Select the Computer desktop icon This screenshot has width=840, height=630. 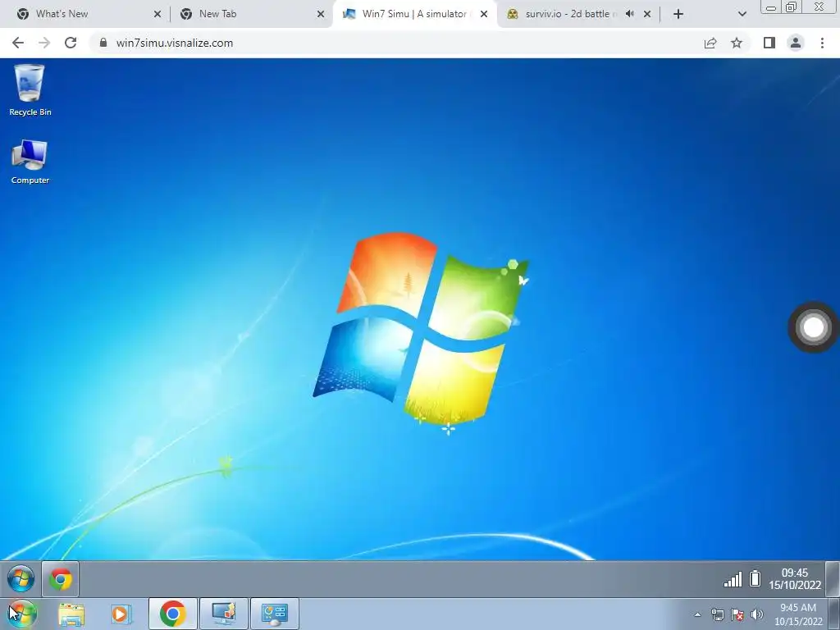pos(30,162)
